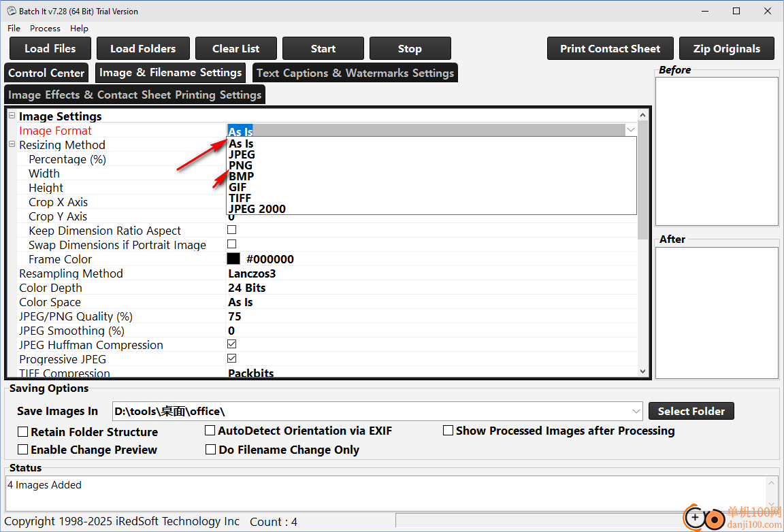Click the black Frame Color swatch
Viewport: 784px width, 532px height.
[x=233, y=259]
